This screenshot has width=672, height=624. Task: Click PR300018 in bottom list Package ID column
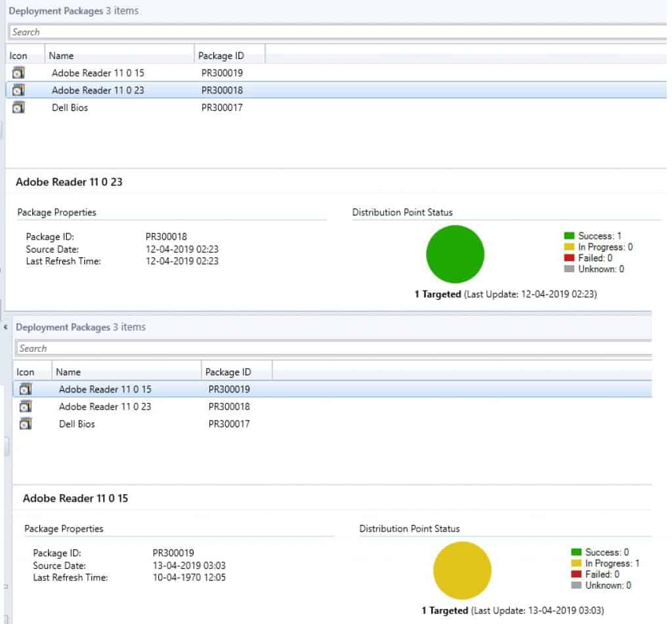(x=229, y=406)
